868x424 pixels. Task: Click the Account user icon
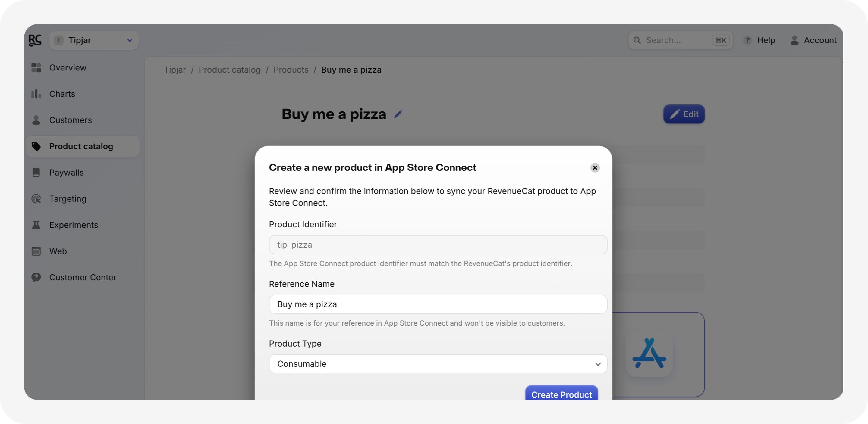click(794, 40)
